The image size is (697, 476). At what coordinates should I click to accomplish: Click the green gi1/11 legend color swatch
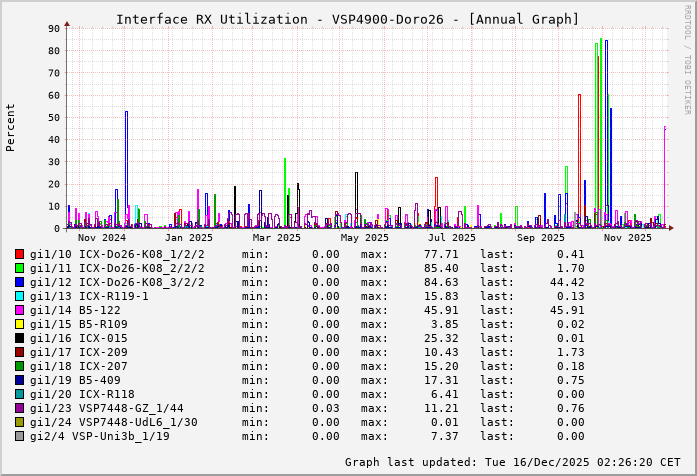coord(20,268)
